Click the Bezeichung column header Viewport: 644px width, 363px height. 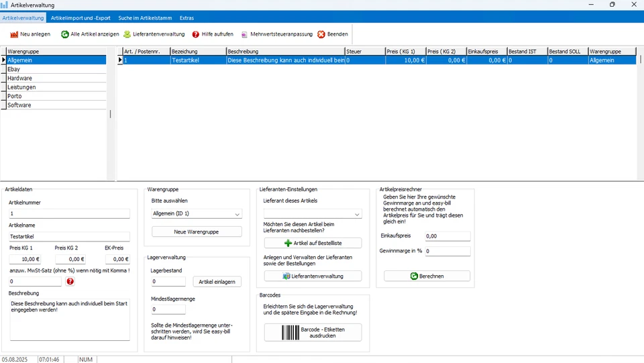tap(199, 51)
